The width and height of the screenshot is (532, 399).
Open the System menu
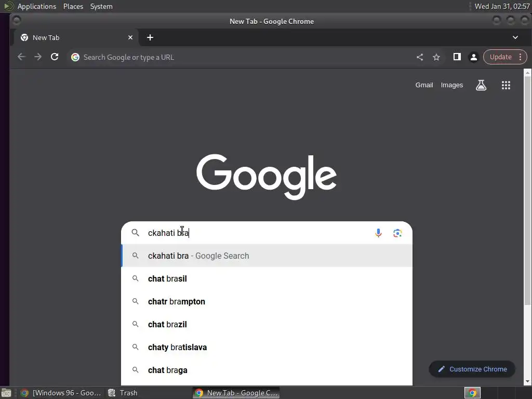(x=101, y=6)
